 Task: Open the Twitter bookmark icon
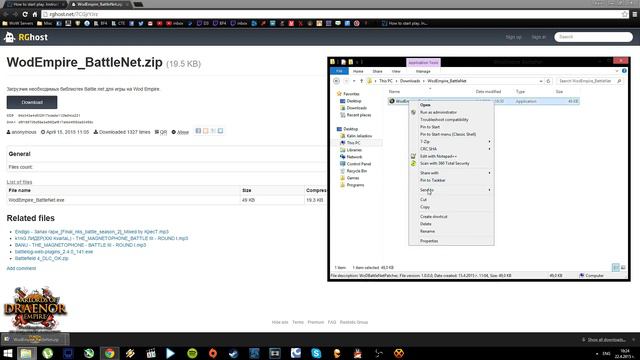[141, 24]
